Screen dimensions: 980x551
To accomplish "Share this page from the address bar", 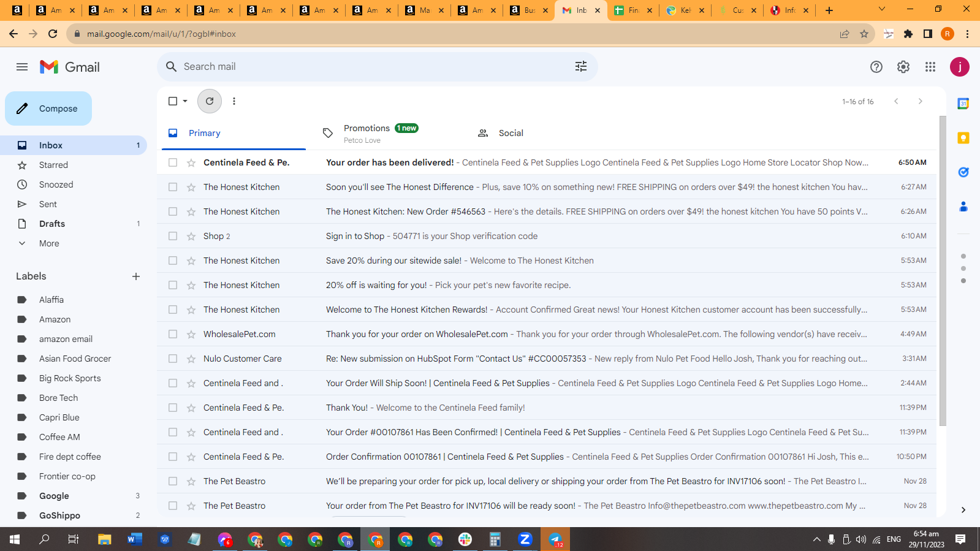I will point(845,34).
